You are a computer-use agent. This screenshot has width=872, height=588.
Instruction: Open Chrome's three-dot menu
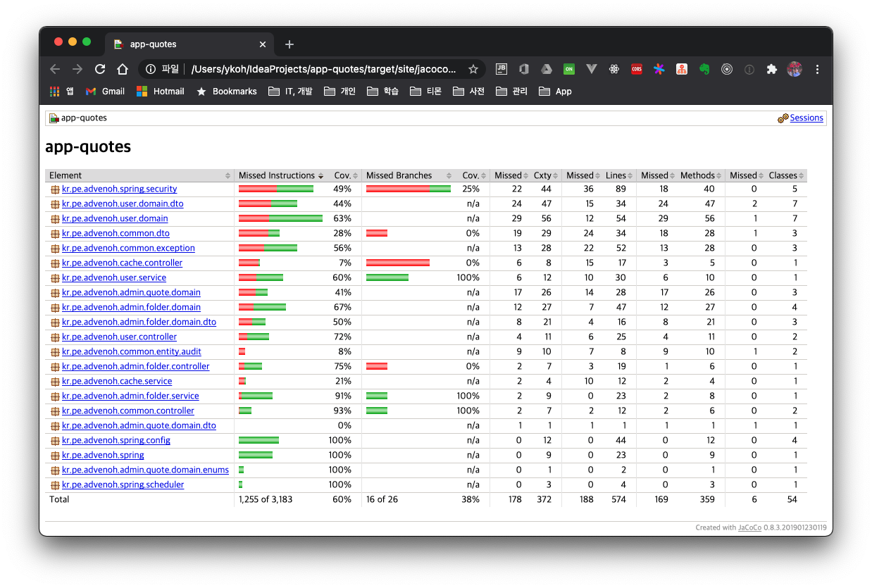[x=817, y=69]
